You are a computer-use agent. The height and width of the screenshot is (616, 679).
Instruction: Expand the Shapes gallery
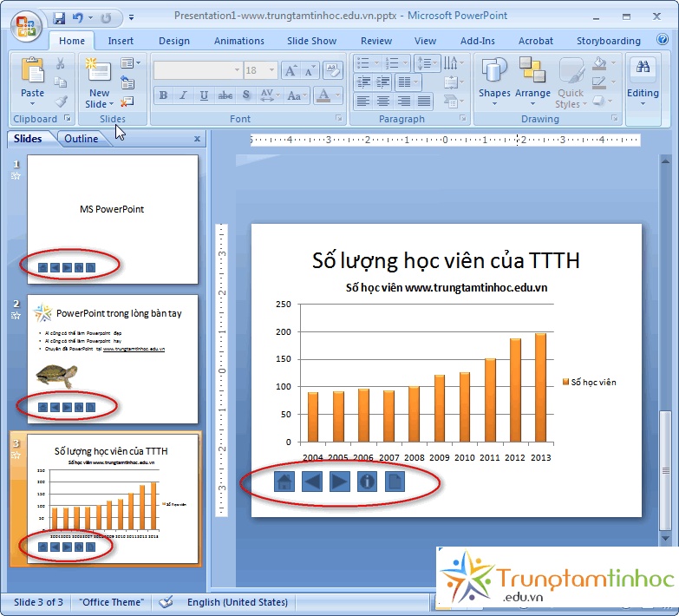494,82
